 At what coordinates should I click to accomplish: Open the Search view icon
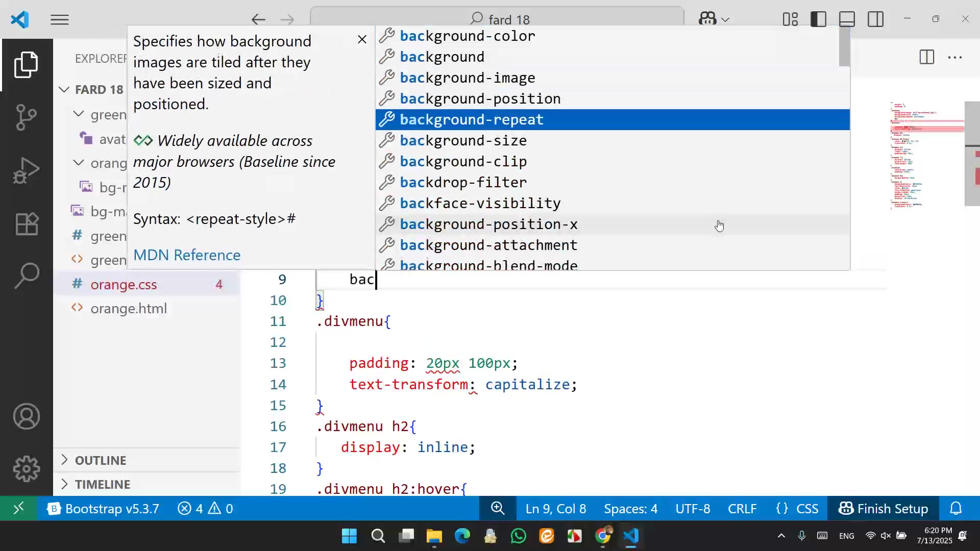pos(27,276)
